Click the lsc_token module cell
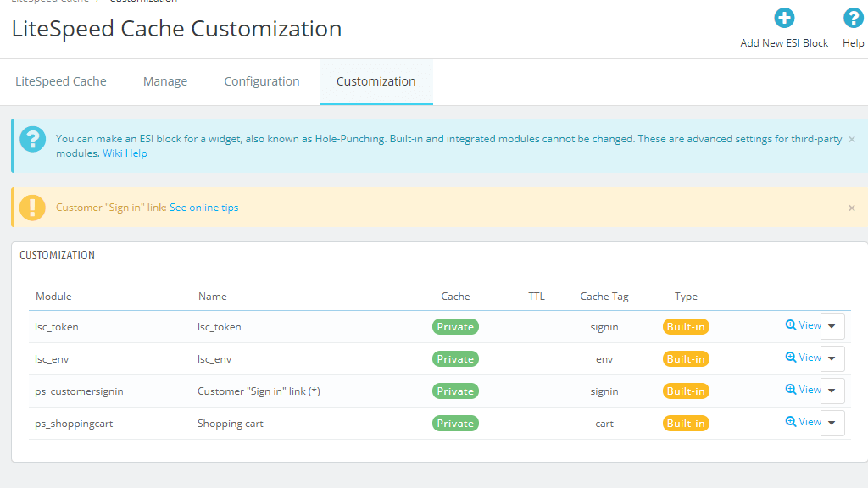 coord(57,327)
